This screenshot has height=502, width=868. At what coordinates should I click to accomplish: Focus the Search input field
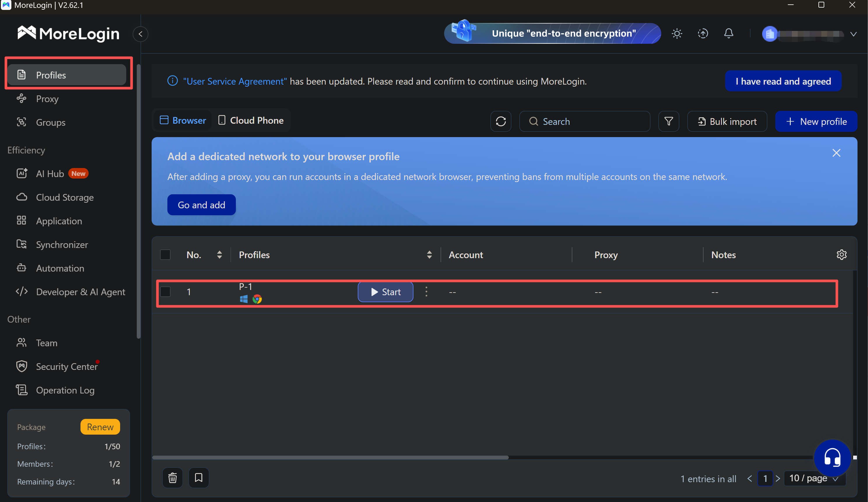(x=585, y=121)
